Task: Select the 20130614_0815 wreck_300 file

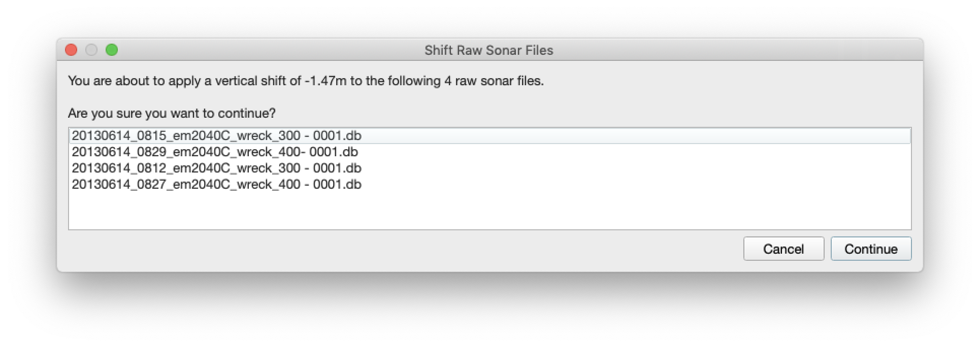Action: [x=216, y=136]
